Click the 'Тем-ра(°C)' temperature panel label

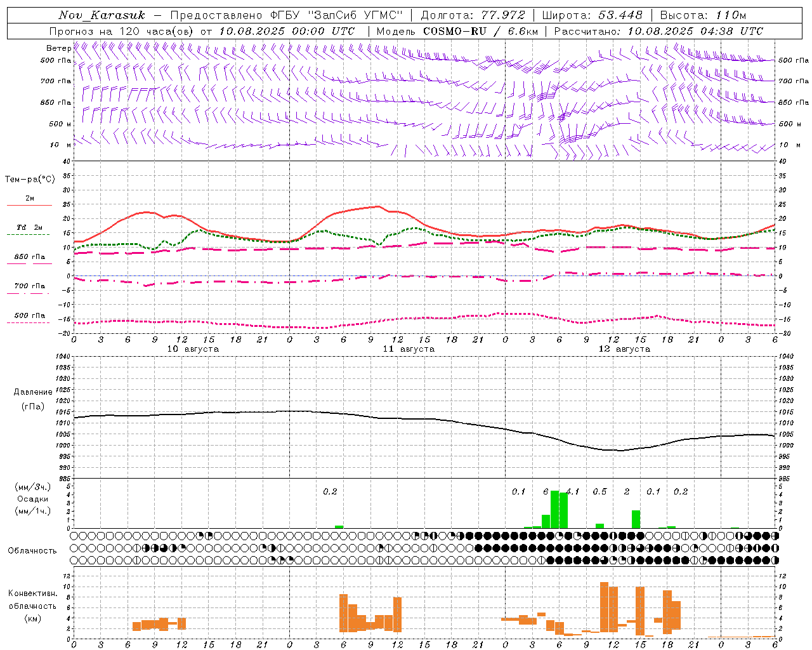30,180
